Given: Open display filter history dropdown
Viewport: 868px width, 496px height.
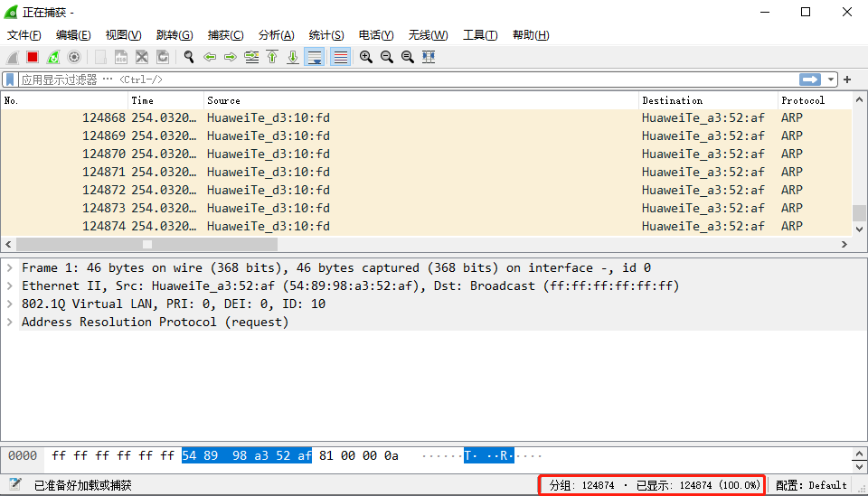Looking at the screenshot, I should [x=830, y=80].
